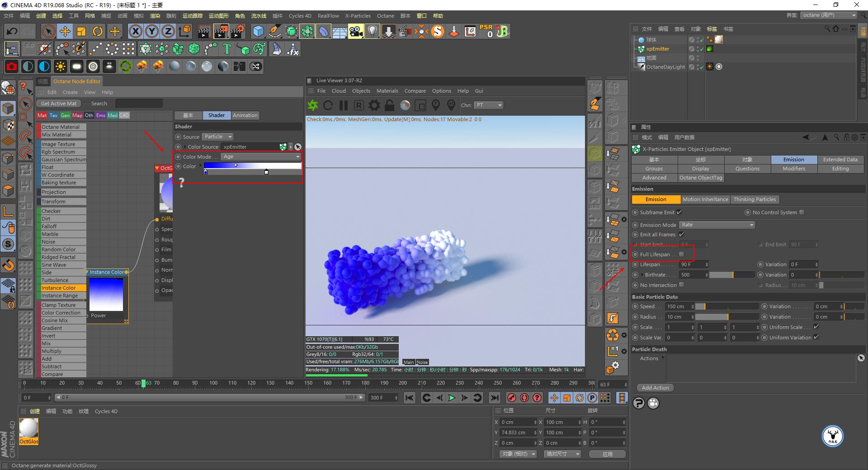Restart rendering in the Octane Live Viewer

click(328, 105)
